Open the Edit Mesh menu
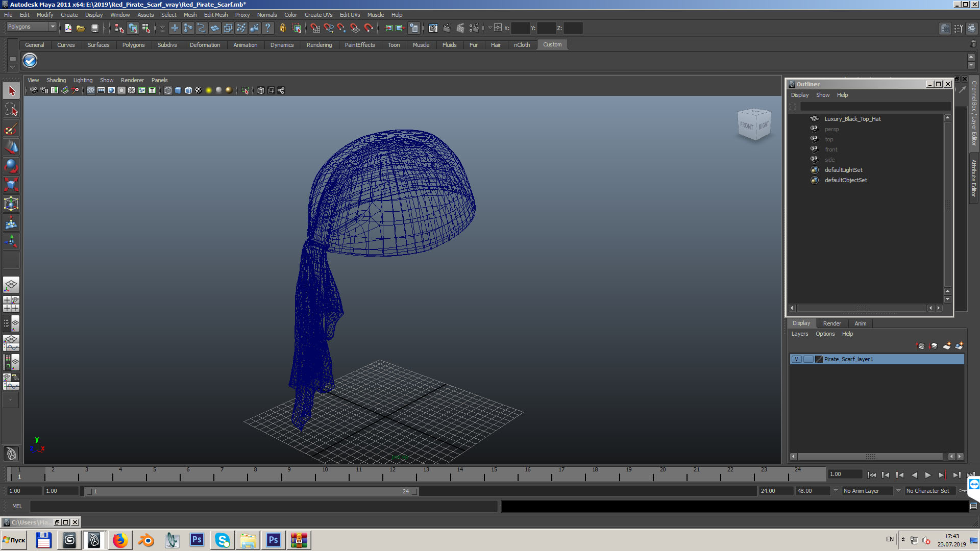This screenshot has width=980, height=551. pos(215,15)
